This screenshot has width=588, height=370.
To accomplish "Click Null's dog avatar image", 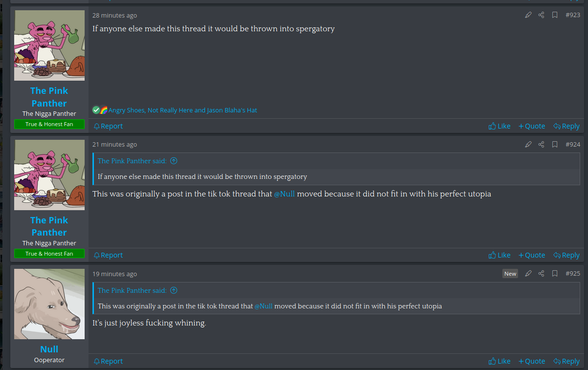I will [49, 304].
